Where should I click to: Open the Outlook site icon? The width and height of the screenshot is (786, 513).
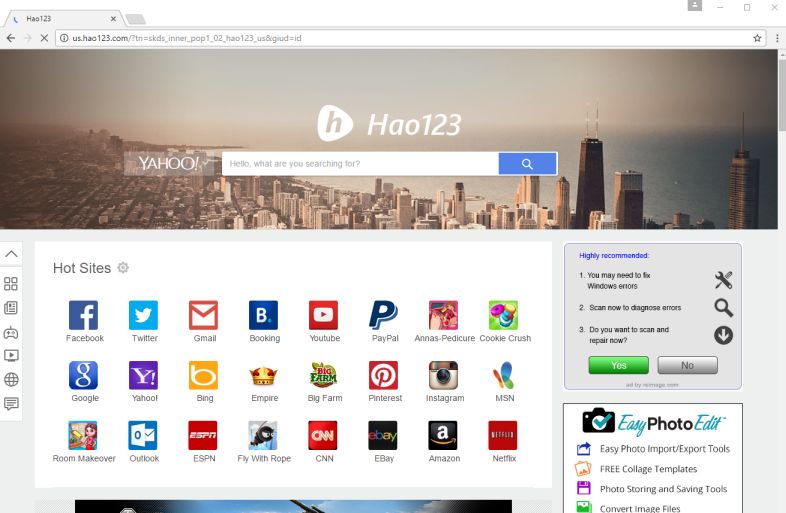(x=143, y=435)
